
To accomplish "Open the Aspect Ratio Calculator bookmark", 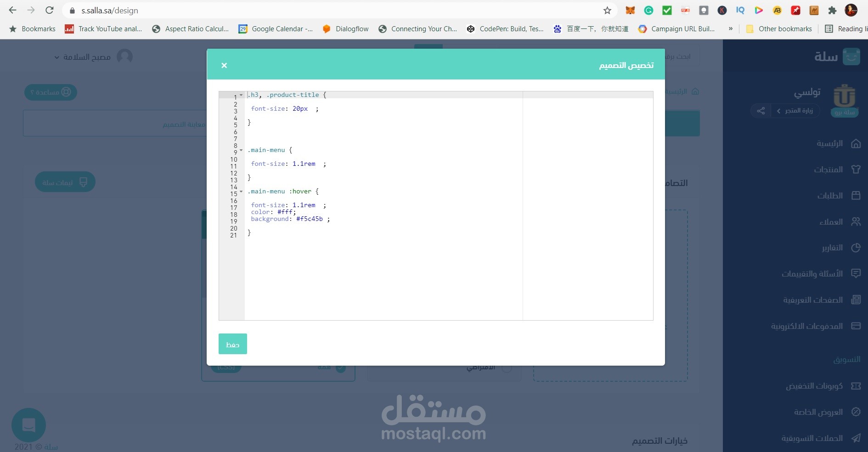I will (x=190, y=28).
